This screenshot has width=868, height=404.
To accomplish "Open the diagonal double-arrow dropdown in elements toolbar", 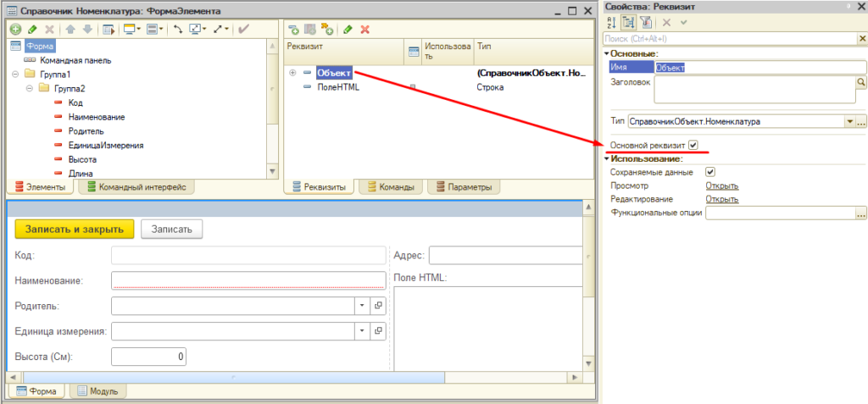I will (220, 30).
